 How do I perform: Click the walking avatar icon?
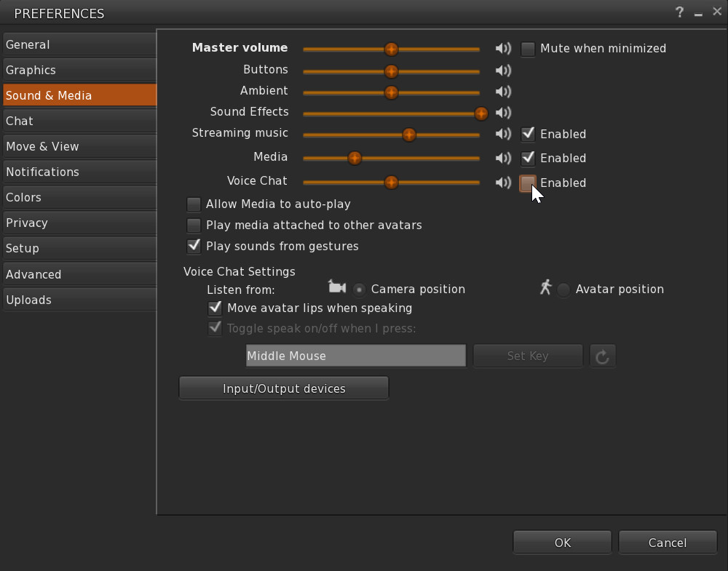tap(545, 287)
